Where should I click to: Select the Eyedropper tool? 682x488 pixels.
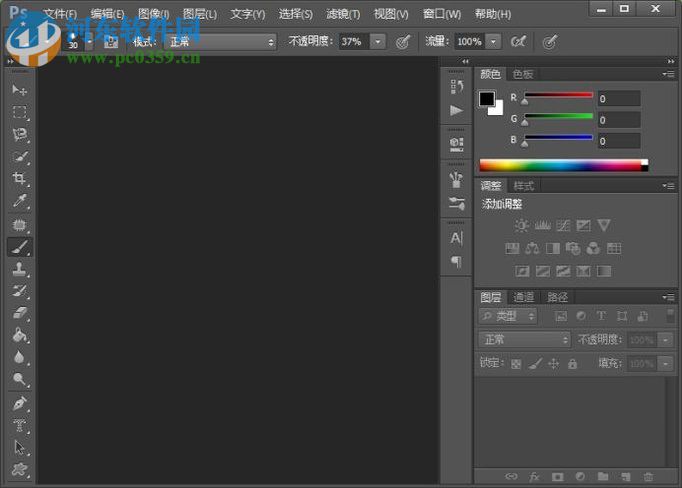[x=20, y=201]
